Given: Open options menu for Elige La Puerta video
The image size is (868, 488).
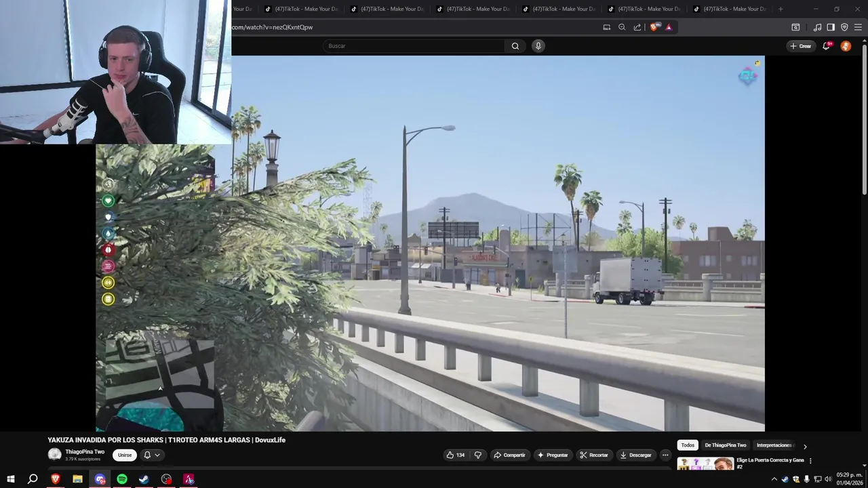Looking at the screenshot, I should (x=810, y=461).
